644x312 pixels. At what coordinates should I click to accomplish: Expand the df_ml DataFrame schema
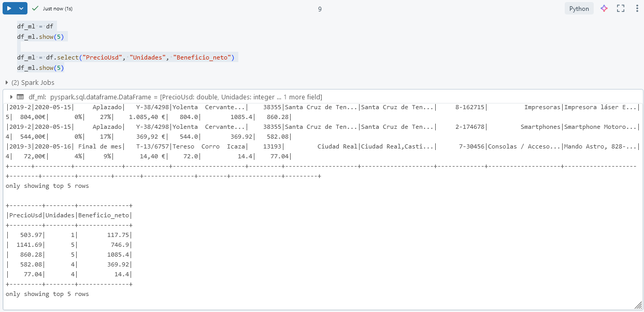[x=11, y=97]
